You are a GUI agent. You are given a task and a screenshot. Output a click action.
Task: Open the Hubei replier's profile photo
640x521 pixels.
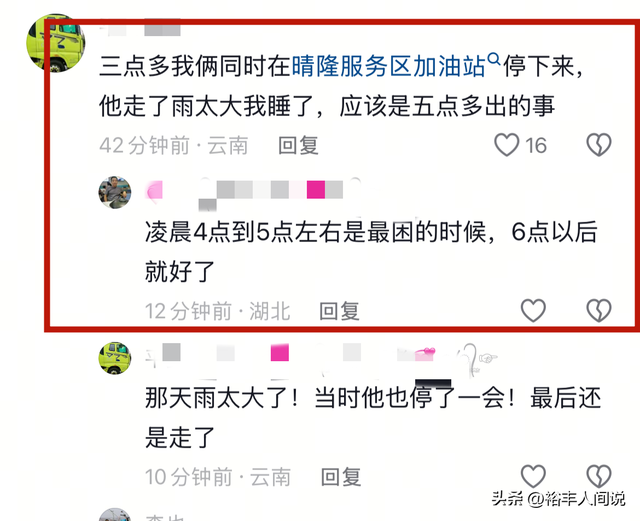[x=115, y=193]
